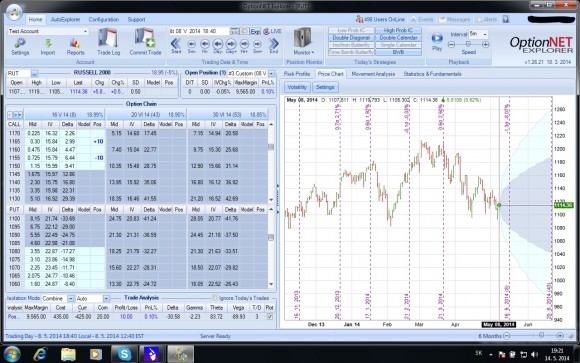Go back one day (Day-)

click(218, 45)
